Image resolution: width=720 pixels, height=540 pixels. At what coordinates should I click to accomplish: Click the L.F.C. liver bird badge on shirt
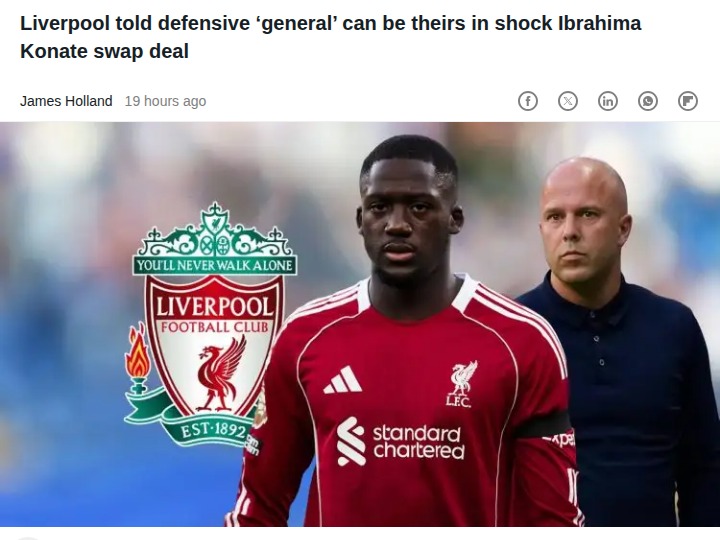coord(460,384)
